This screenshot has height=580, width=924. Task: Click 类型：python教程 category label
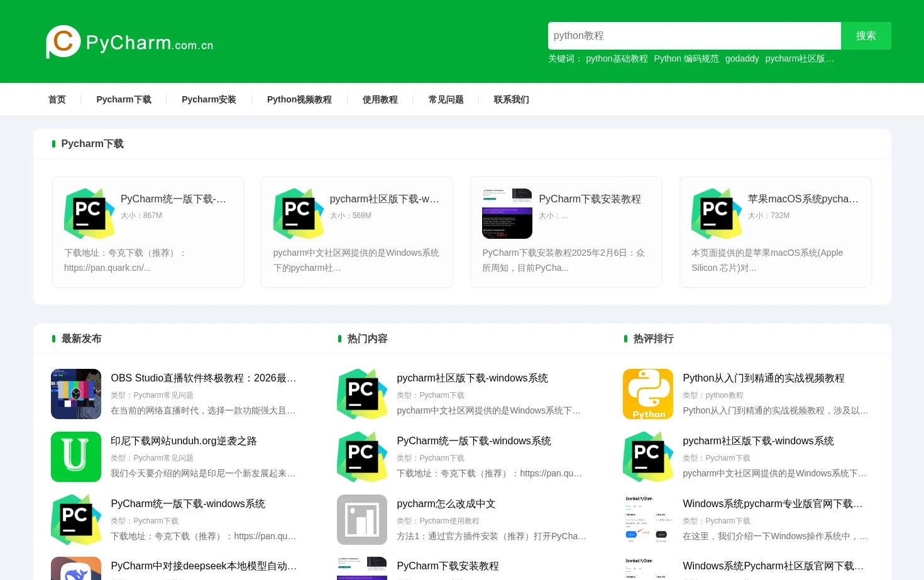pyautogui.click(x=713, y=395)
